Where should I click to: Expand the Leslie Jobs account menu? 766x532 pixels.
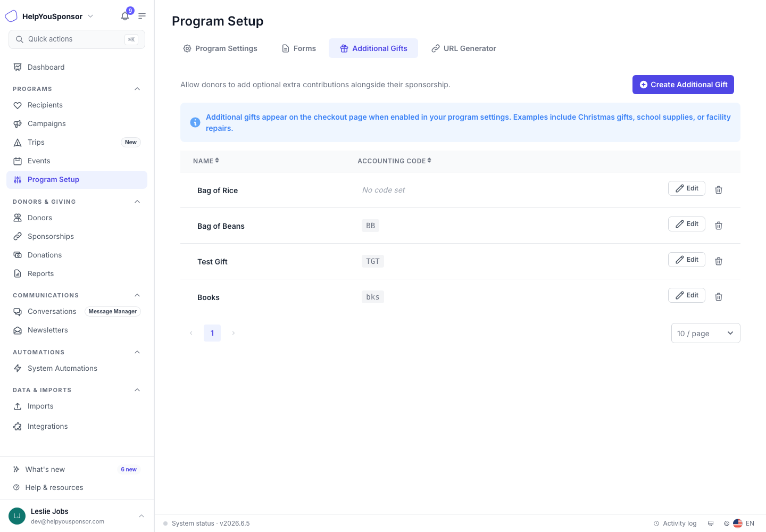click(x=141, y=516)
